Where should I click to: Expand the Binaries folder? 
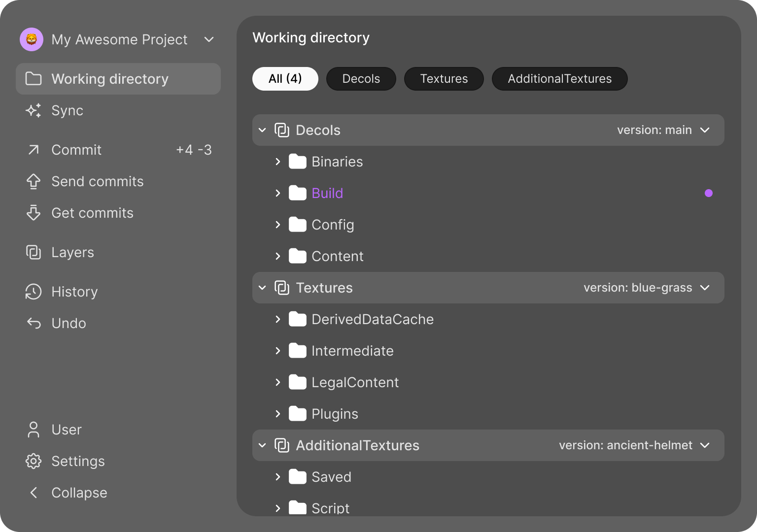click(278, 162)
